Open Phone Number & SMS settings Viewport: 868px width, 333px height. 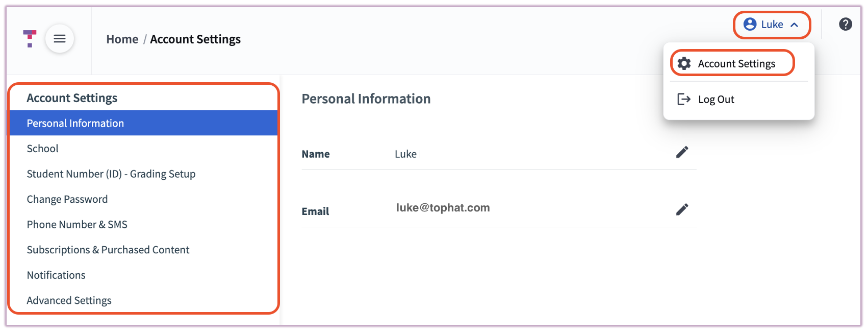tap(77, 224)
